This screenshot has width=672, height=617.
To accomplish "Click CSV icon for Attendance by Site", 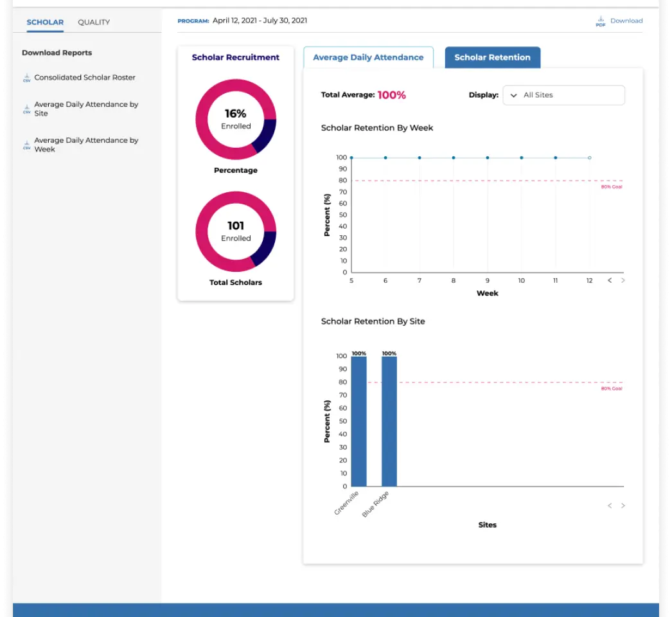I will point(26,109).
